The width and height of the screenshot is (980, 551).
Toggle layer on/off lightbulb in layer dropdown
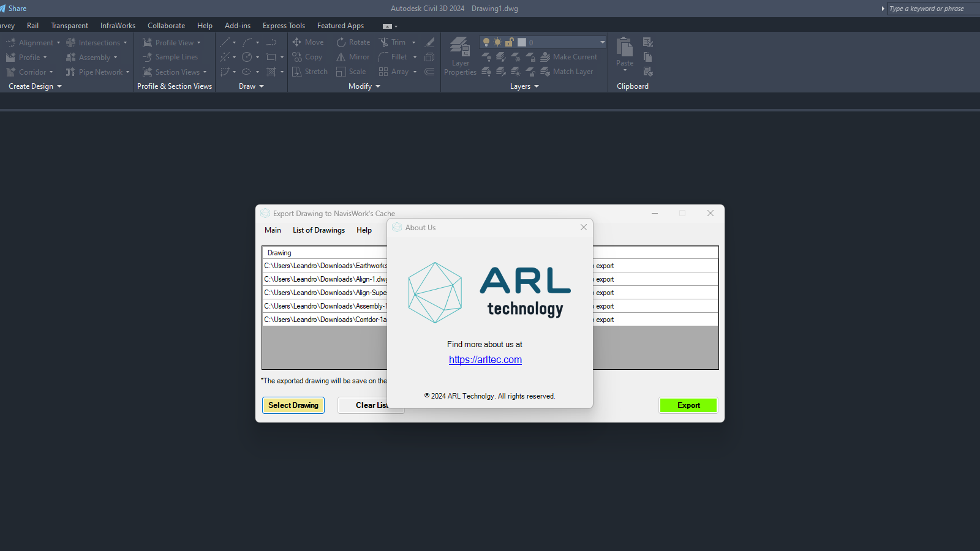(x=486, y=42)
